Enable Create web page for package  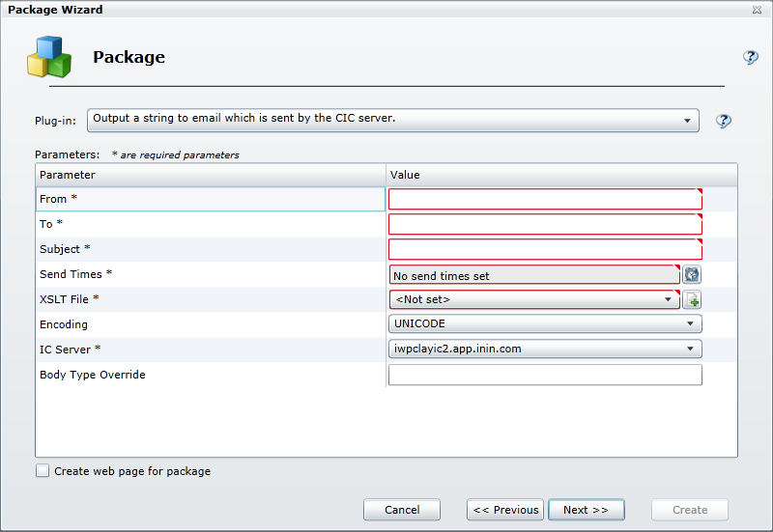[43, 471]
